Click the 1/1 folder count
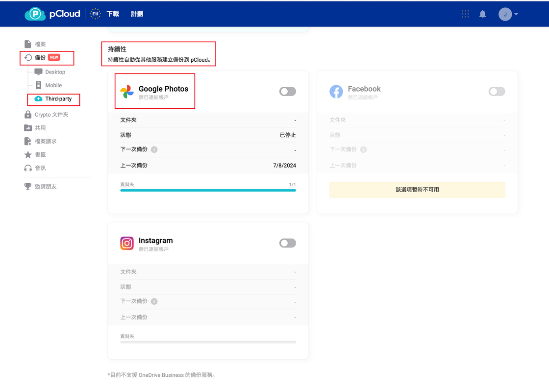Screen dimensions: 549x392 292,184
